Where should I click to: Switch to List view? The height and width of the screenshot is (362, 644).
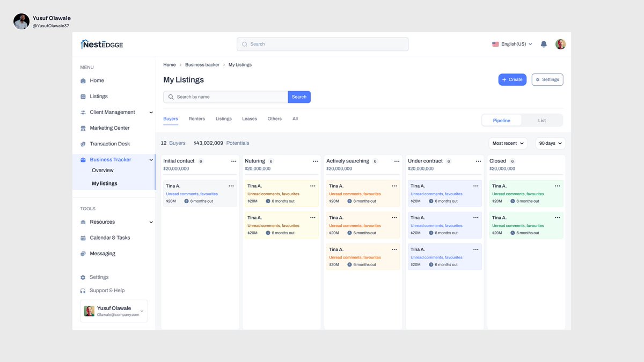541,121
